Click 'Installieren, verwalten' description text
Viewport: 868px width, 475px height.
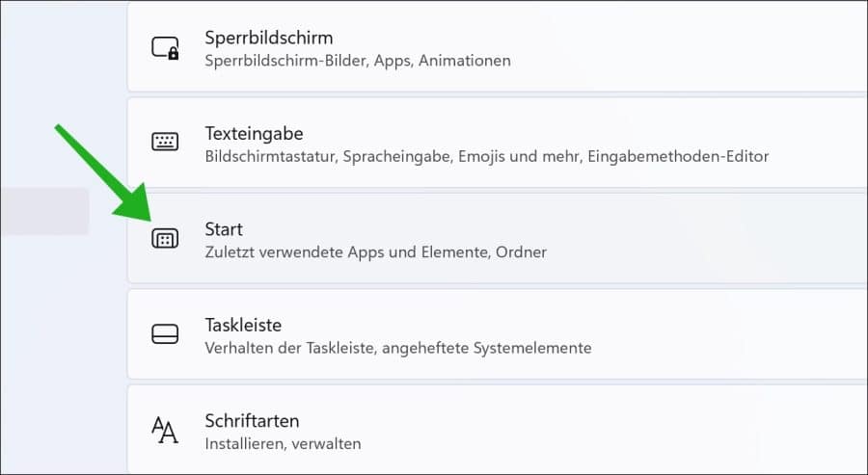[x=283, y=444]
